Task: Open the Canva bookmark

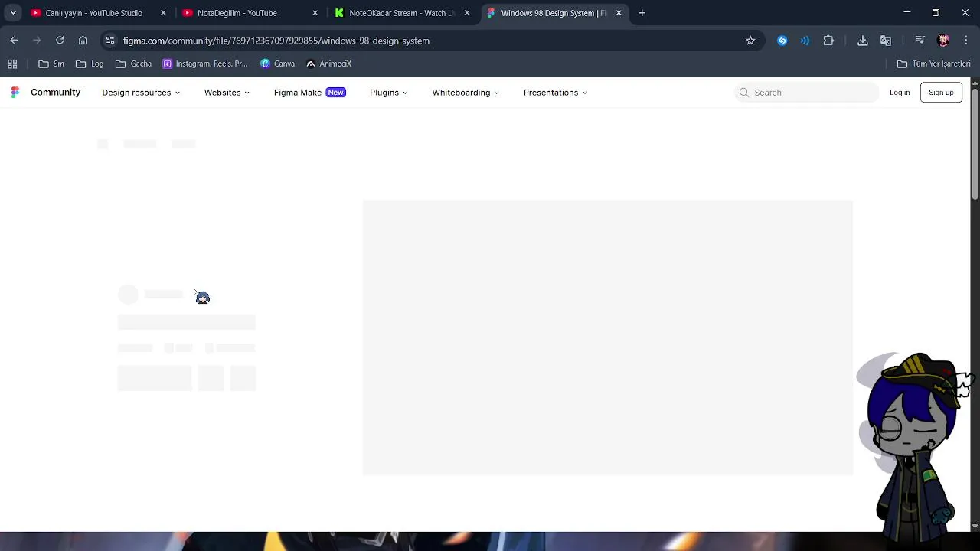Action: tap(277, 64)
